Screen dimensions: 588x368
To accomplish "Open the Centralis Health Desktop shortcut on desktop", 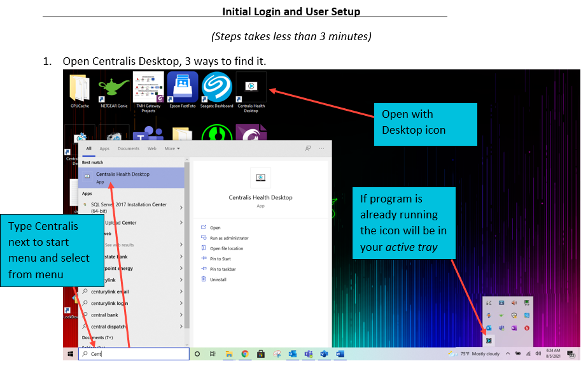I will (251, 92).
